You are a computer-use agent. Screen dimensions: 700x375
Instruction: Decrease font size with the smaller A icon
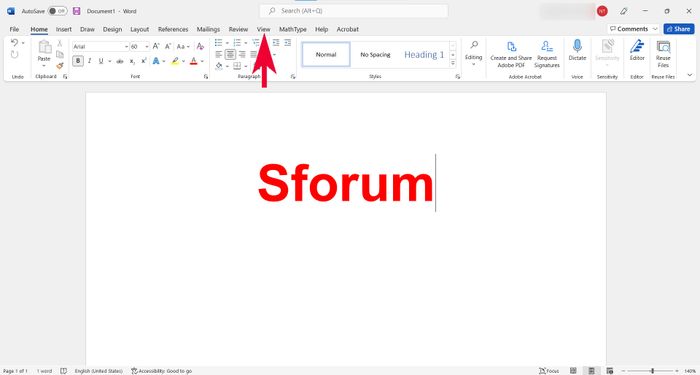pyautogui.click(x=168, y=46)
